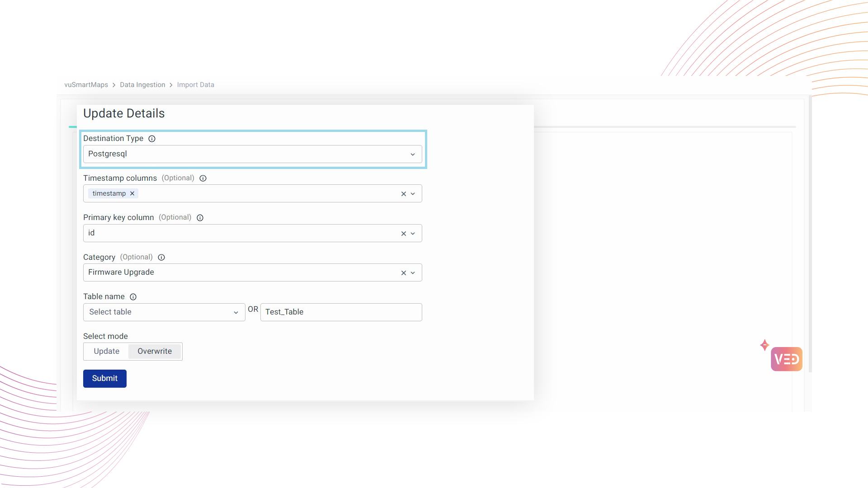Click the Destination Type info icon

pyautogui.click(x=152, y=139)
